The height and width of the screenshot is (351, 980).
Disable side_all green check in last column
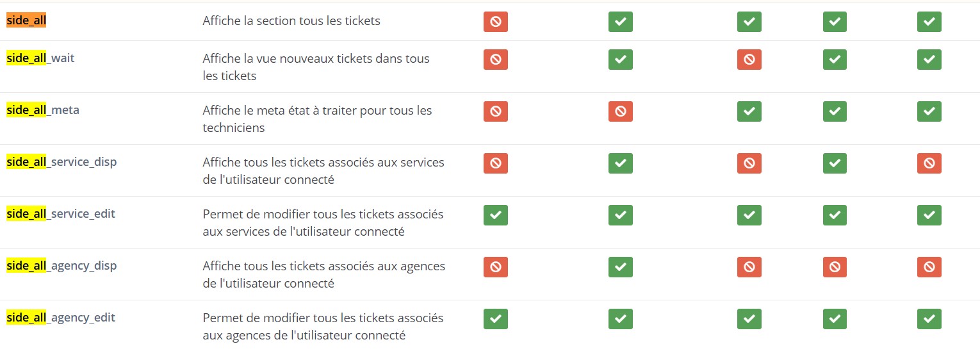click(x=929, y=22)
